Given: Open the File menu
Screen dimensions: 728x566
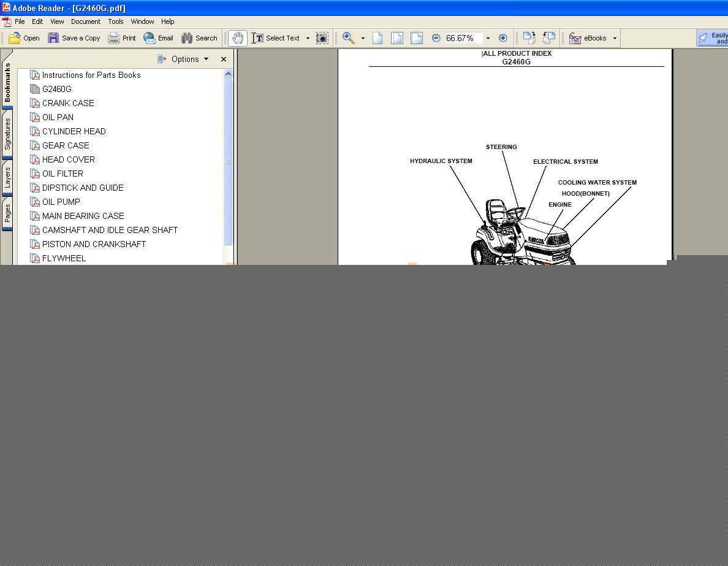Looking at the screenshot, I should (20, 21).
